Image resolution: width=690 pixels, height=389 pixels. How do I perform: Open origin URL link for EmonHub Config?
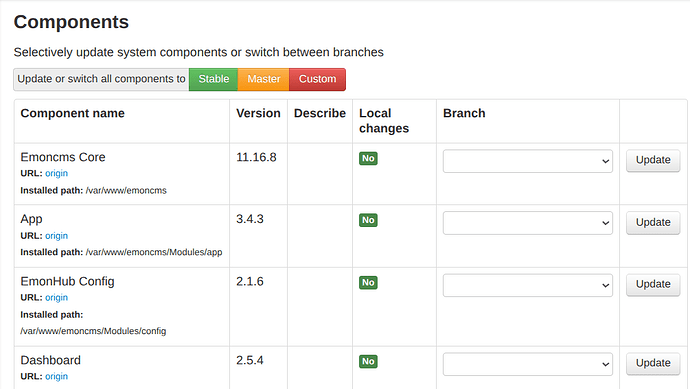tap(56, 297)
